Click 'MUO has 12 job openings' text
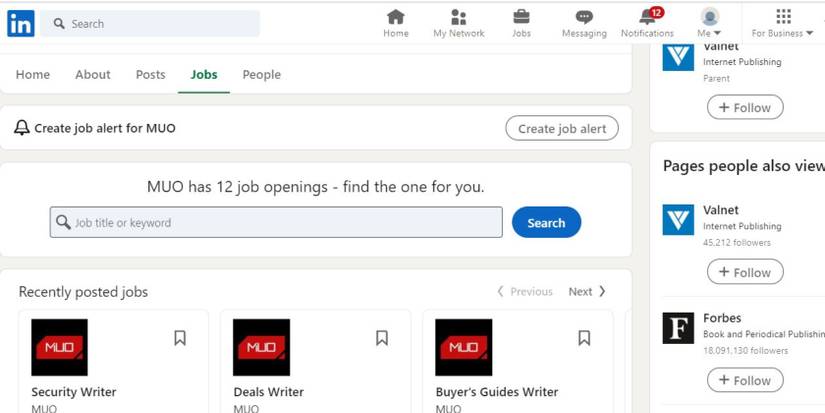 click(315, 187)
